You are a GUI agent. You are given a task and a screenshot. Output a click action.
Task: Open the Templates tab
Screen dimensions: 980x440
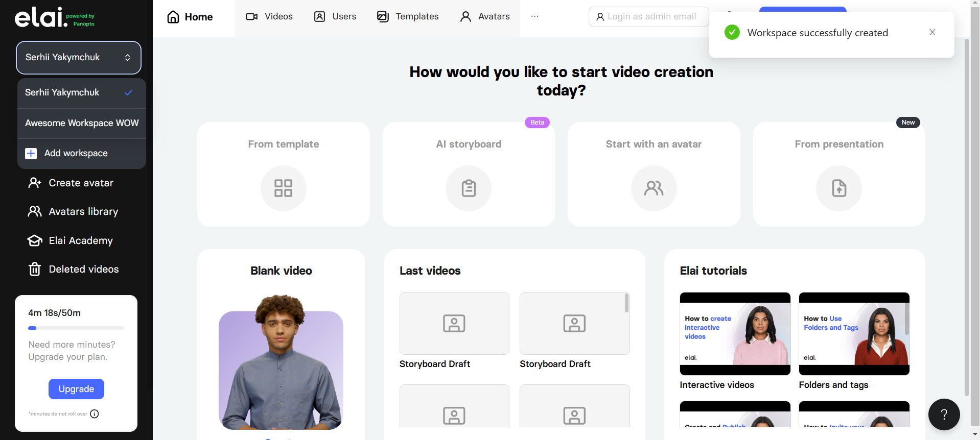tap(408, 16)
